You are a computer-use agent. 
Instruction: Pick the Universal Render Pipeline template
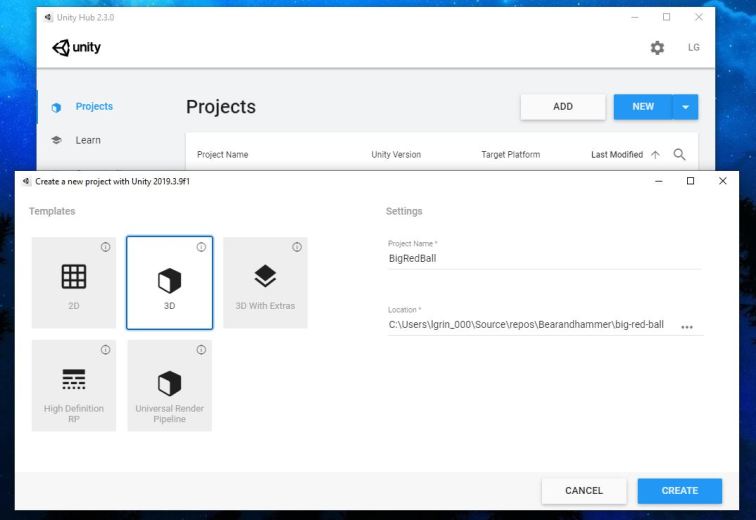169,386
